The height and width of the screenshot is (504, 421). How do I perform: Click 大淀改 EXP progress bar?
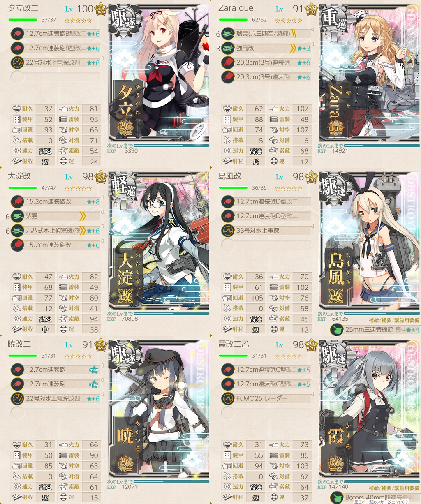tap(171, 313)
